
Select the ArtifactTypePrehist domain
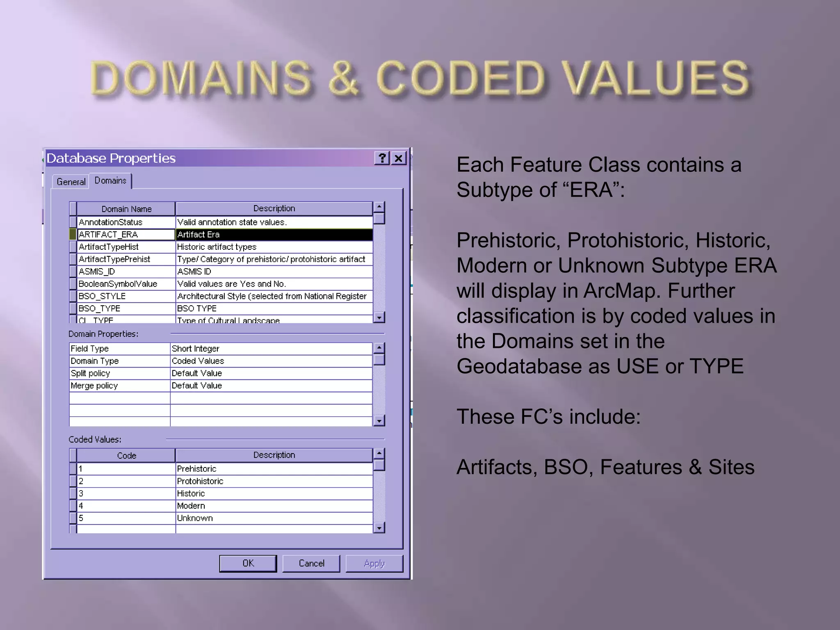click(x=126, y=259)
